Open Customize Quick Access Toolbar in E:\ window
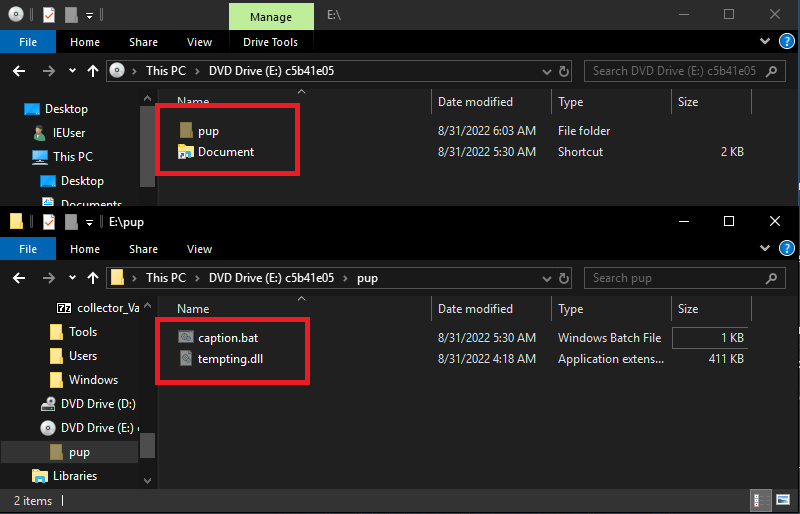The height and width of the screenshot is (514, 800). point(89,16)
